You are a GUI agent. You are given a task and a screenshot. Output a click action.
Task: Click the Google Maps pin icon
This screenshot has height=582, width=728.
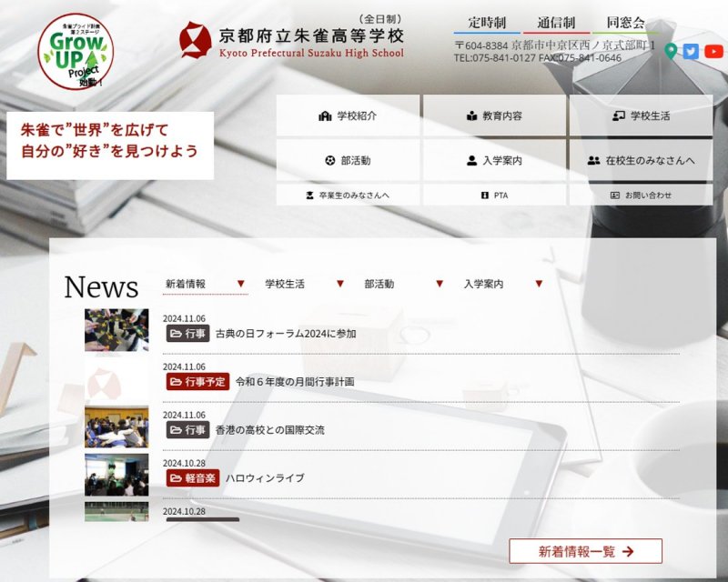click(672, 51)
